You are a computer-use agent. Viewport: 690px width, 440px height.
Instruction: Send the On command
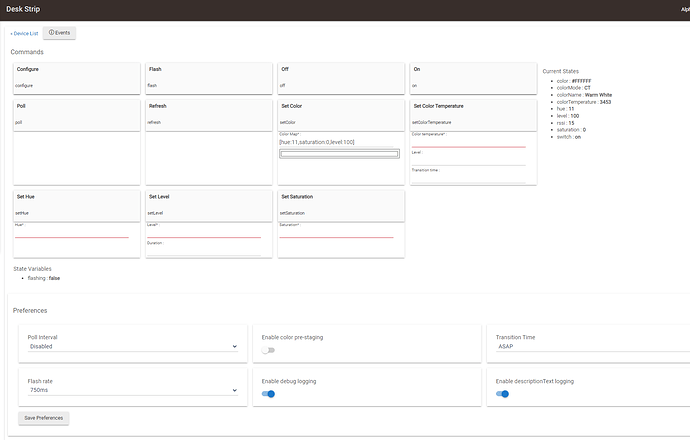tap(473, 78)
